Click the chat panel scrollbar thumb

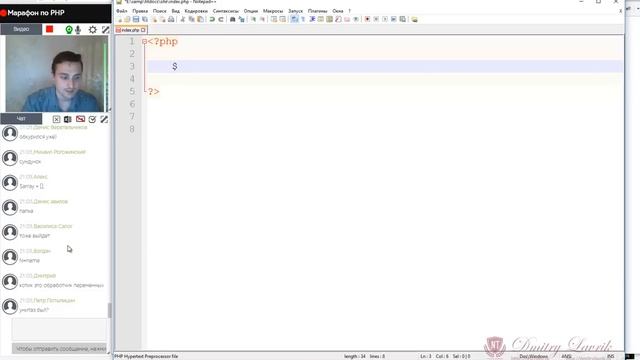click(109, 310)
